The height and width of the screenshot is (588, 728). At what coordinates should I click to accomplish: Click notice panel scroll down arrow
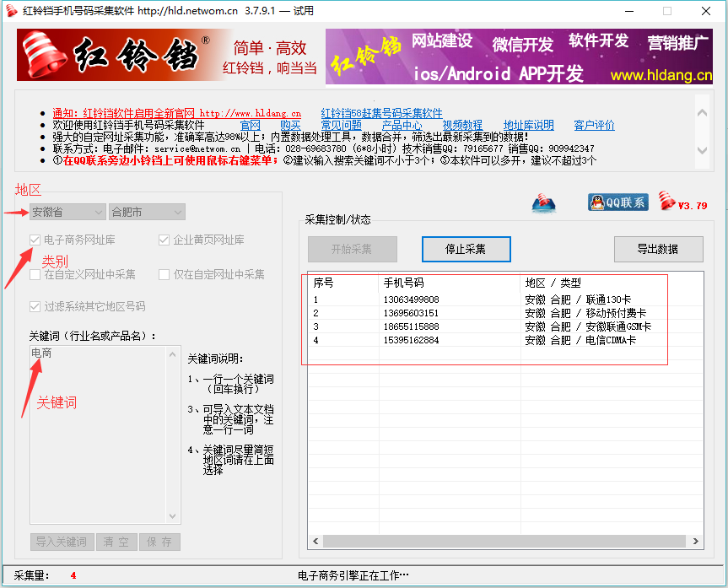[x=703, y=150]
